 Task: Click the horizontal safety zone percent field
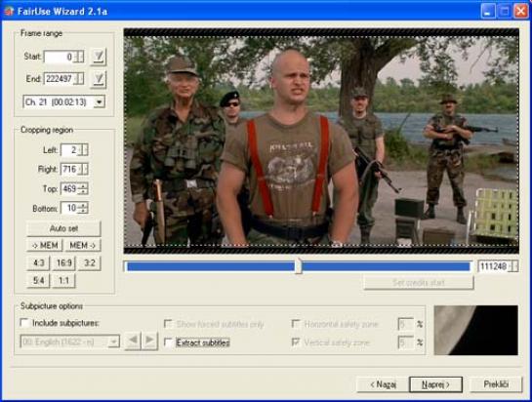point(405,324)
